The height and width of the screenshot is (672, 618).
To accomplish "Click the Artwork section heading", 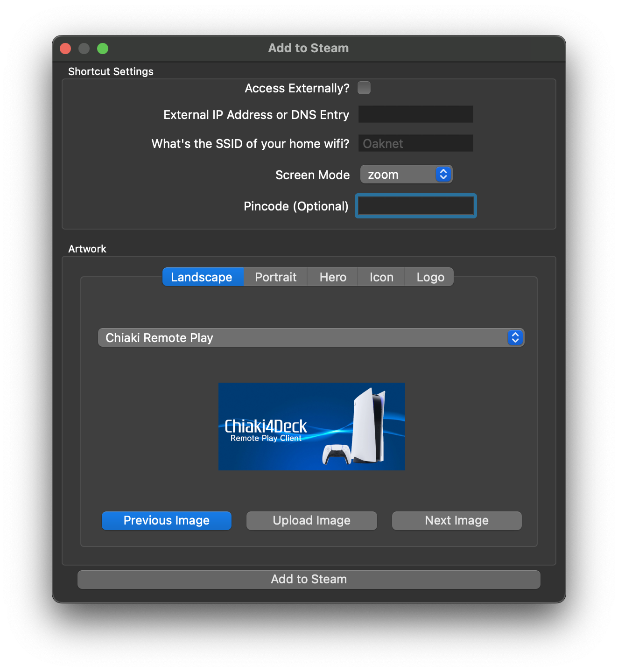I will 87,249.
